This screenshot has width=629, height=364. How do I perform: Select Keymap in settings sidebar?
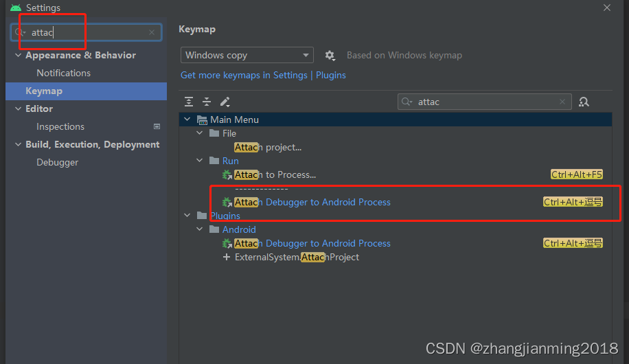pyautogui.click(x=87, y=91)
